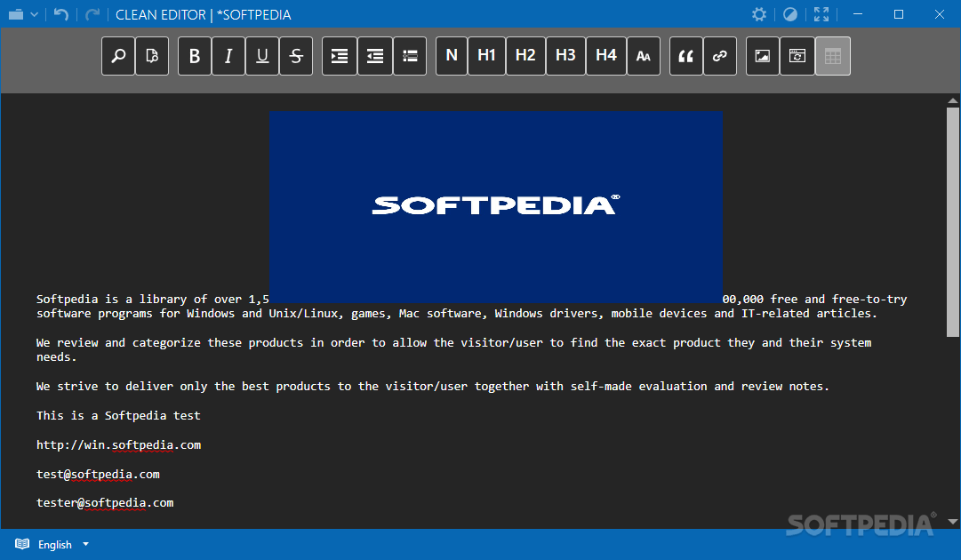Insert a bulleted list
This screenshot has width=961, height=560.
click(410, 56)
